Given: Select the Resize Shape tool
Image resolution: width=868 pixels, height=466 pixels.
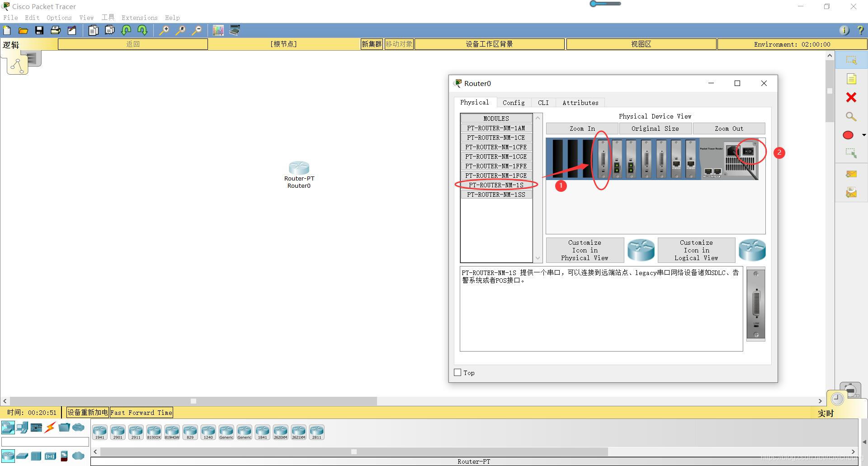Looking at the screenshot, I should click(851, 153).
